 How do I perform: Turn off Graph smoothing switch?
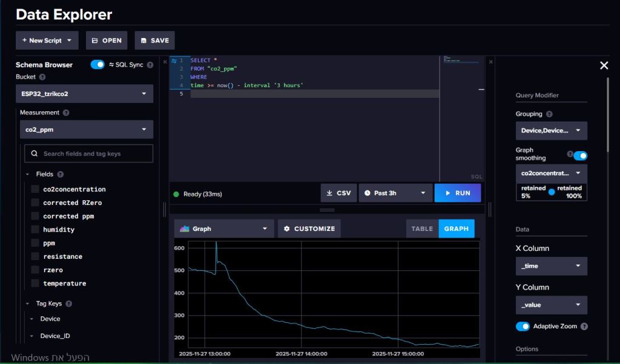coord(580,155)
